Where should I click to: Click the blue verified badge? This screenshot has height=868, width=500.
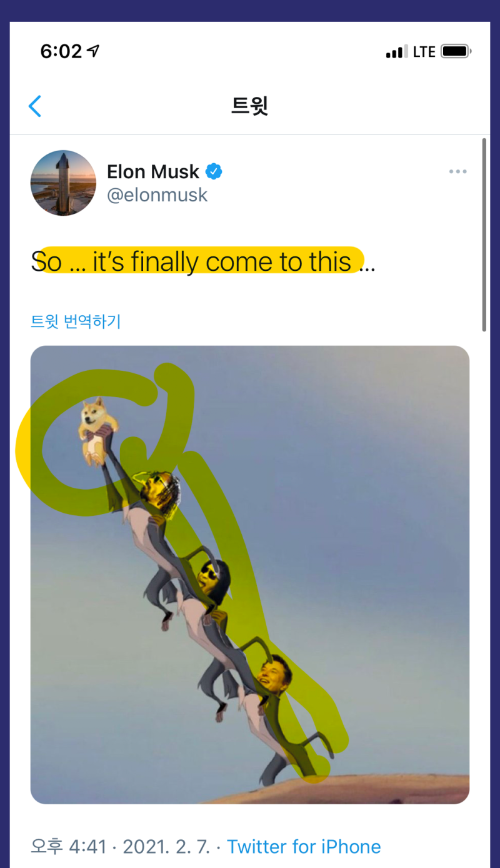click(x=214, y=171)
